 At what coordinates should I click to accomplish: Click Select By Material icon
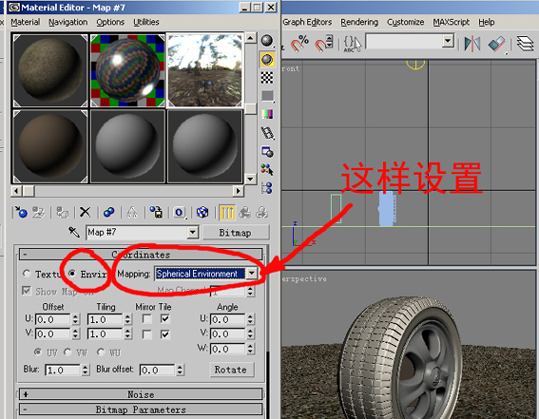click(x=267, y=170)
